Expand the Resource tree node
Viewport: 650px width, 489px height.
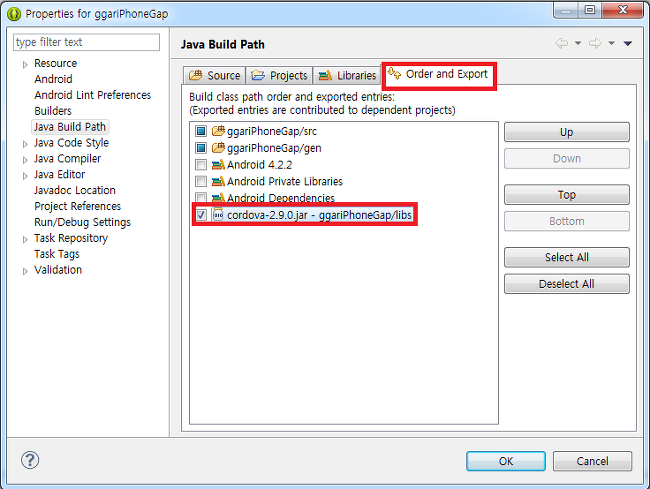[x=25, y=64]
